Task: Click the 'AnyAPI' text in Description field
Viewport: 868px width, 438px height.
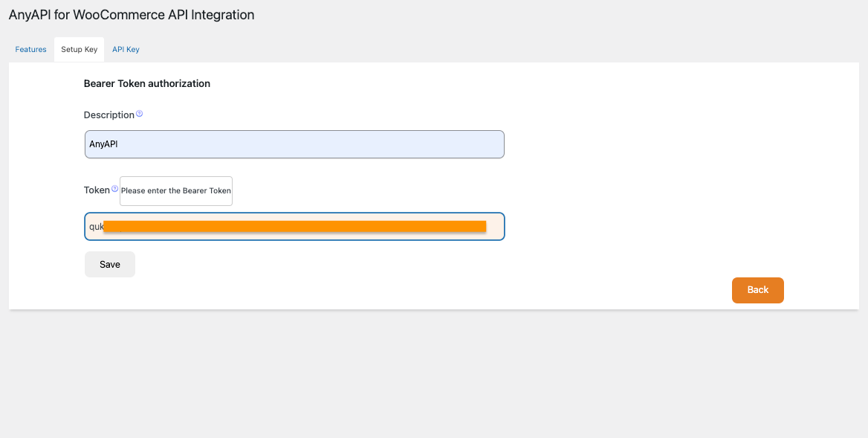Action: pyautogui.click(x=103, y=144)
